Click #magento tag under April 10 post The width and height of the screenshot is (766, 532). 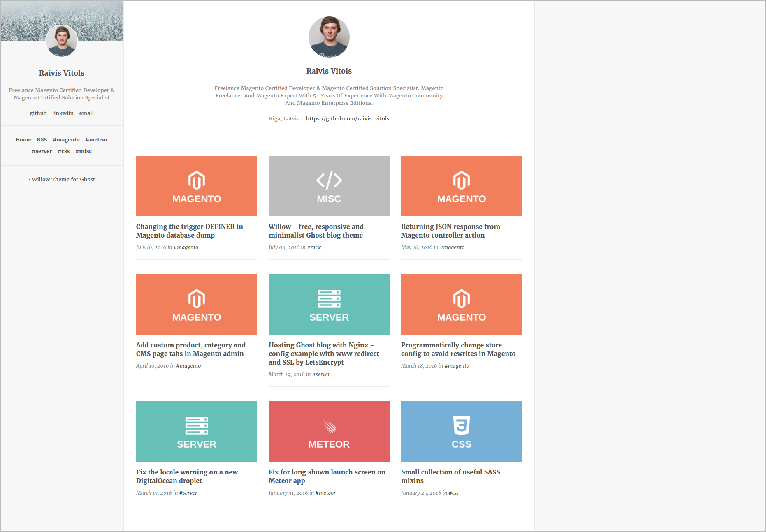pyautogui.click(x=188, y=365)
